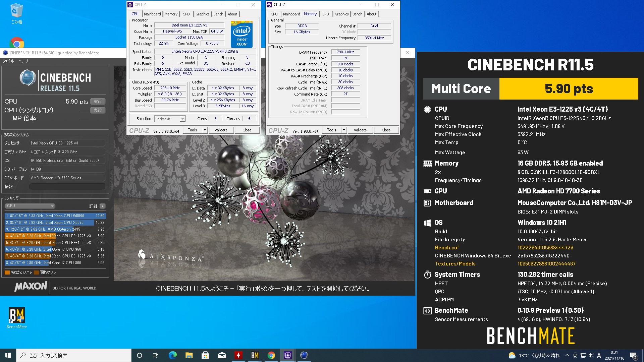The height and width of the screenshot is (362, 644).
Task: Click the 5.90 pts Multi Core score banner
Action: 569,89
